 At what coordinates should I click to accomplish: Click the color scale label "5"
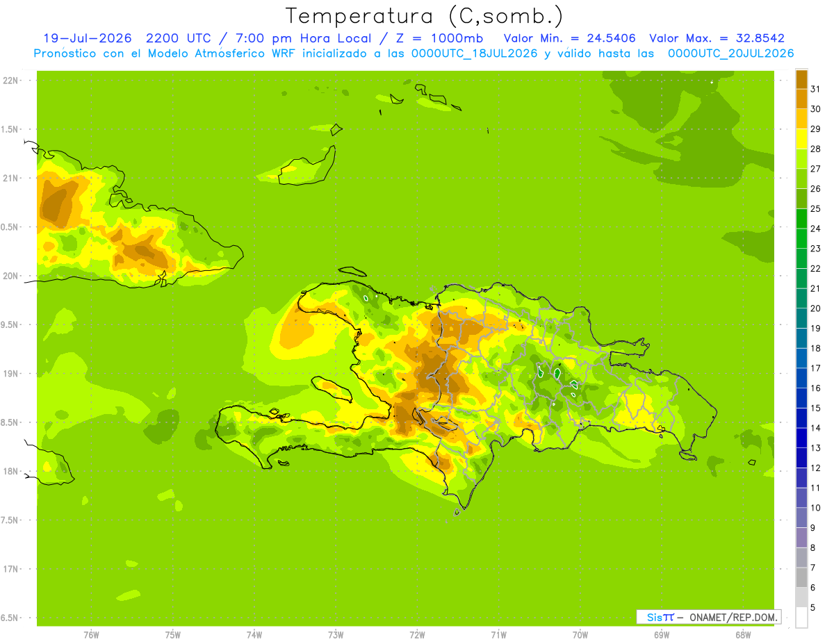(813, 608)
